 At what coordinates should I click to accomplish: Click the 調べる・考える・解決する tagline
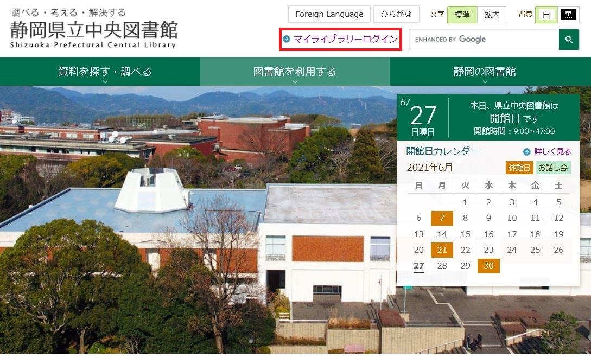pos(68,12)
